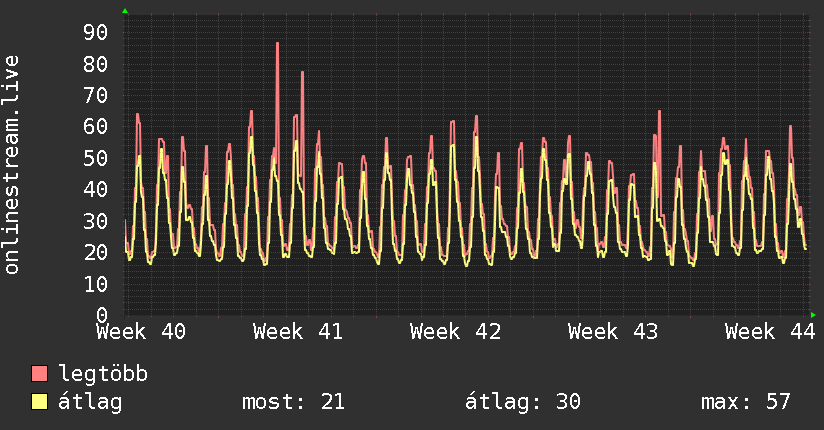Click the 'max: 57' value
The width and height of the screenshot is (824, 430).
coord(746,402)
